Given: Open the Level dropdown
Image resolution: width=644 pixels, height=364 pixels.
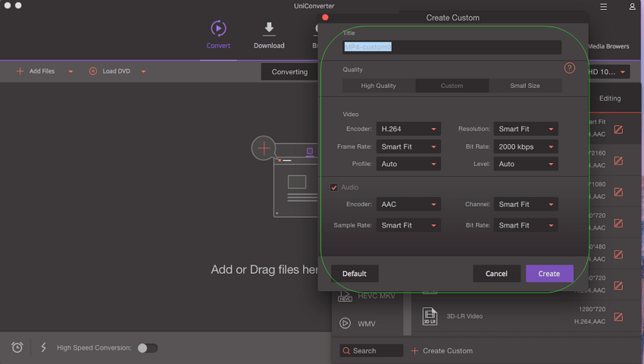Looking at the screenshot, I should [526, 164].
